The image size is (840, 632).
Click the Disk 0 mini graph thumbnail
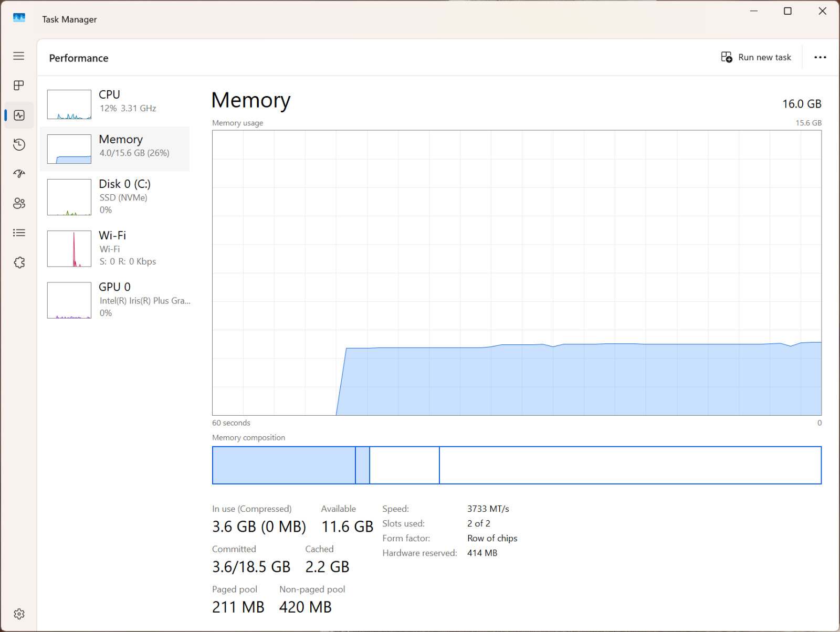pos(69,197)
